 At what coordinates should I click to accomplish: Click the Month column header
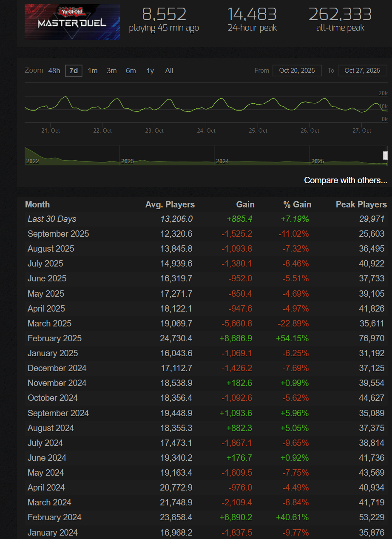[x=37, y=204]
